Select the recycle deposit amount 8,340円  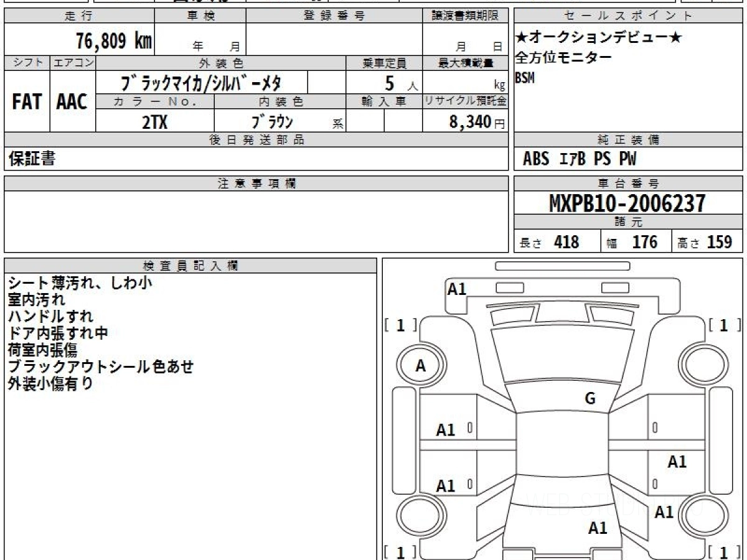(x=477, y=122)
